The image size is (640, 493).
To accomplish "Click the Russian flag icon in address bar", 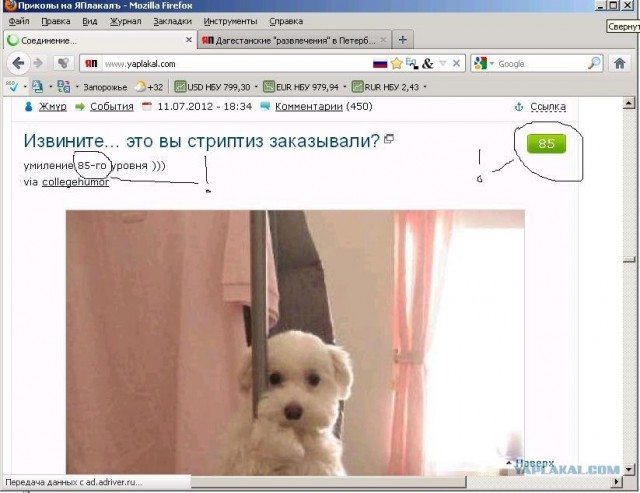I will (x=380, y=63).
